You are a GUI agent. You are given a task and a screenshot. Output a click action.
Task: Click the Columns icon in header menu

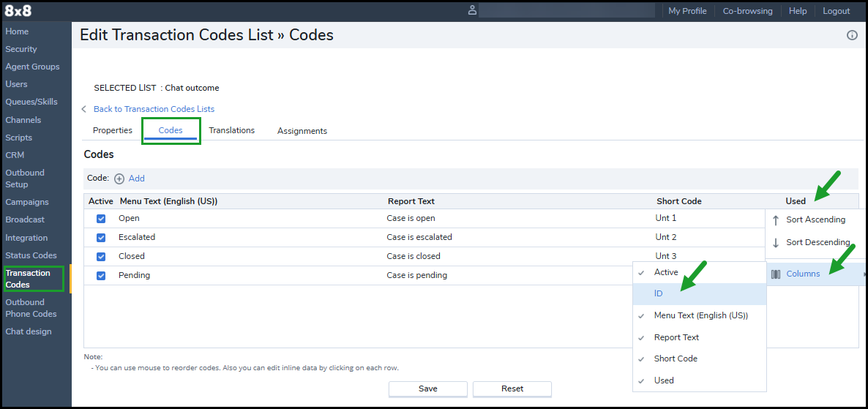tap(775, 274)
